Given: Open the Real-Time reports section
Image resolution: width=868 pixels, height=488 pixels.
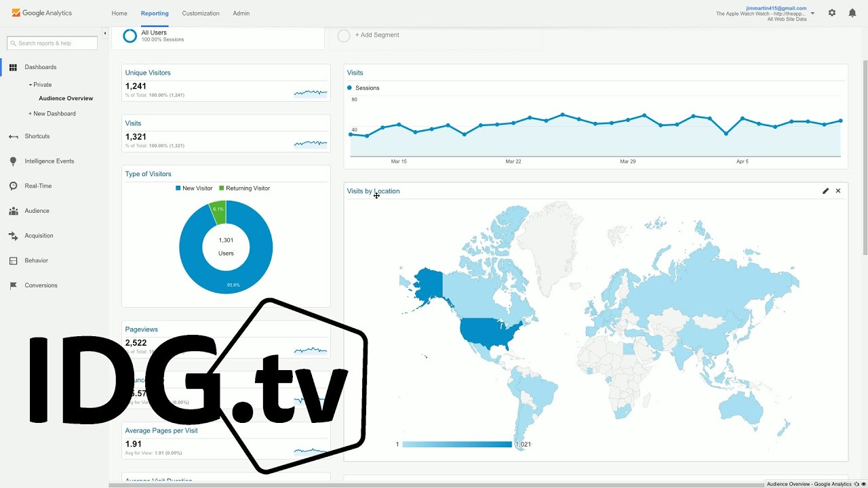Looking at the screenshot, I should click(x=38, y=186).
